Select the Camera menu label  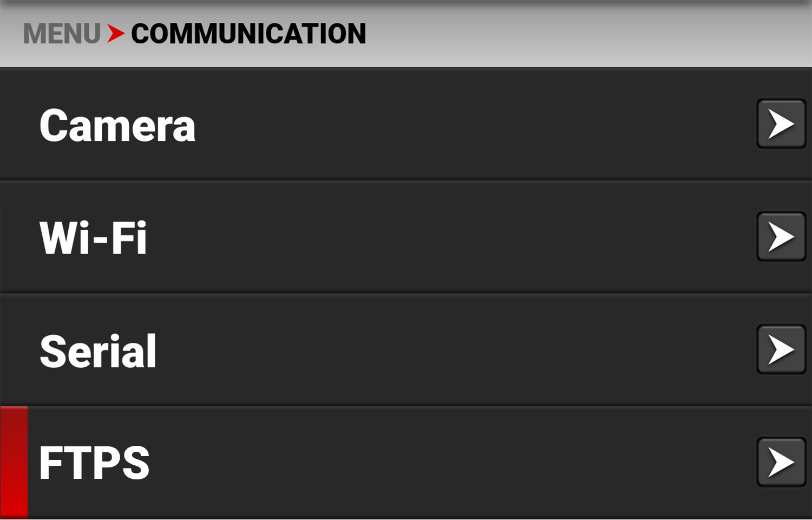117,125
